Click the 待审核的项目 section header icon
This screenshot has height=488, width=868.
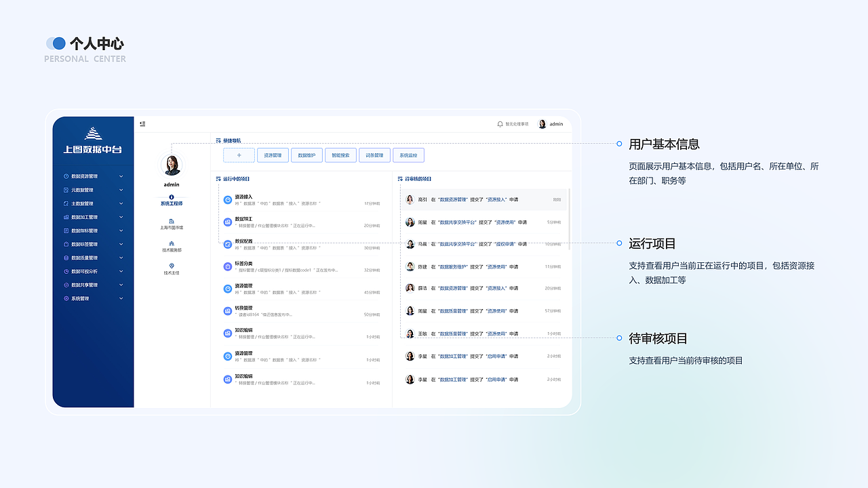click(400, 179)
